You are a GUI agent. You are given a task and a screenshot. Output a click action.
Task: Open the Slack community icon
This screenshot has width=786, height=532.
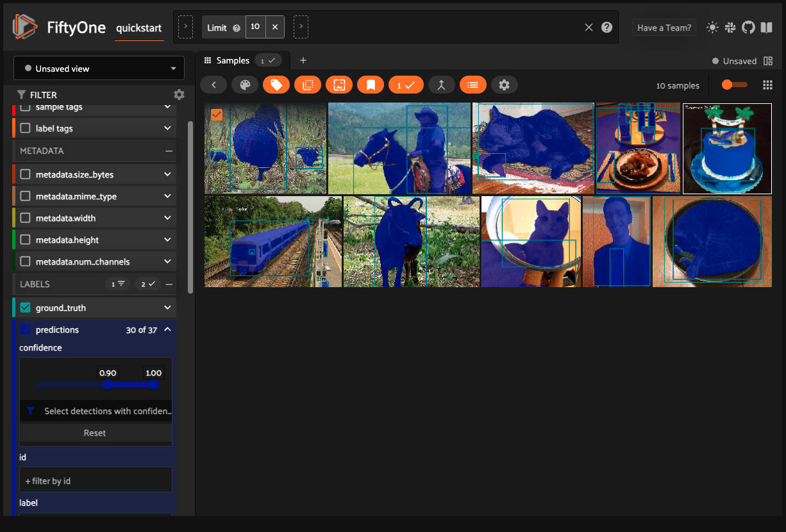click(730, 28)
